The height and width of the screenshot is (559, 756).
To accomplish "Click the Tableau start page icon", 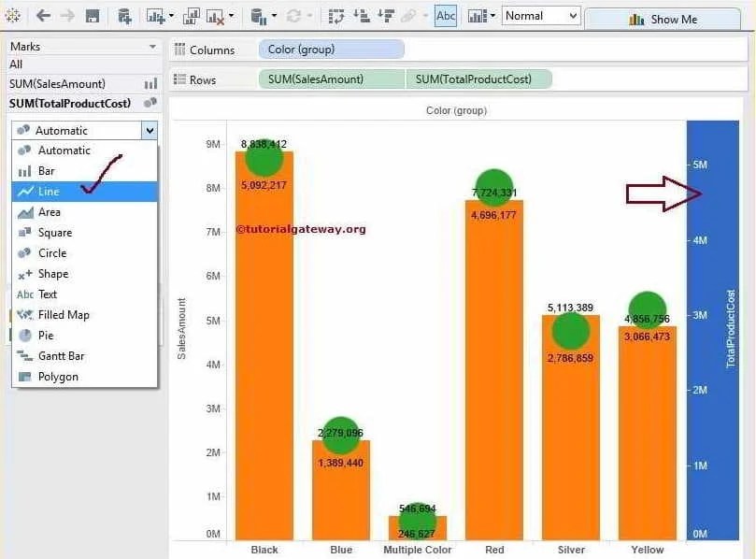I will coord(14,16).
